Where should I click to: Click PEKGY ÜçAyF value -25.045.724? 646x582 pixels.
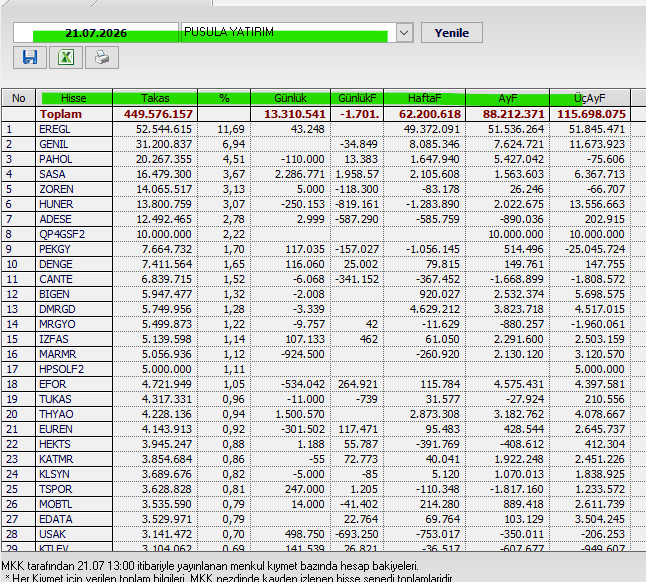(595, 249)
